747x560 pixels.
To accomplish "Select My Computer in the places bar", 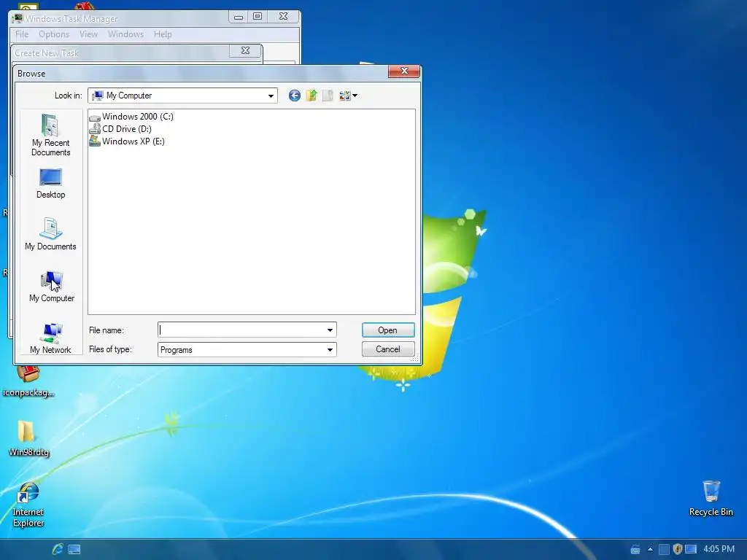I will pyautogui.click(x=52, y=287).
